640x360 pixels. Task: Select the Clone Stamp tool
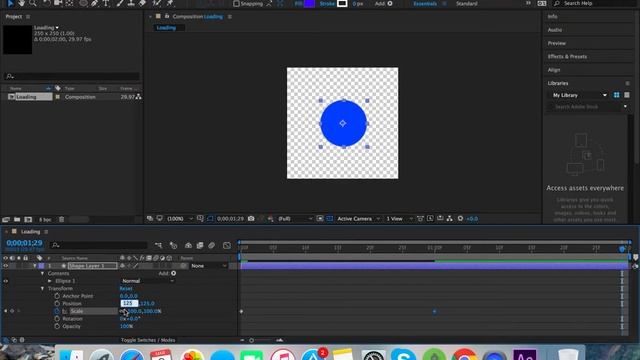click(x=131, y=3)
